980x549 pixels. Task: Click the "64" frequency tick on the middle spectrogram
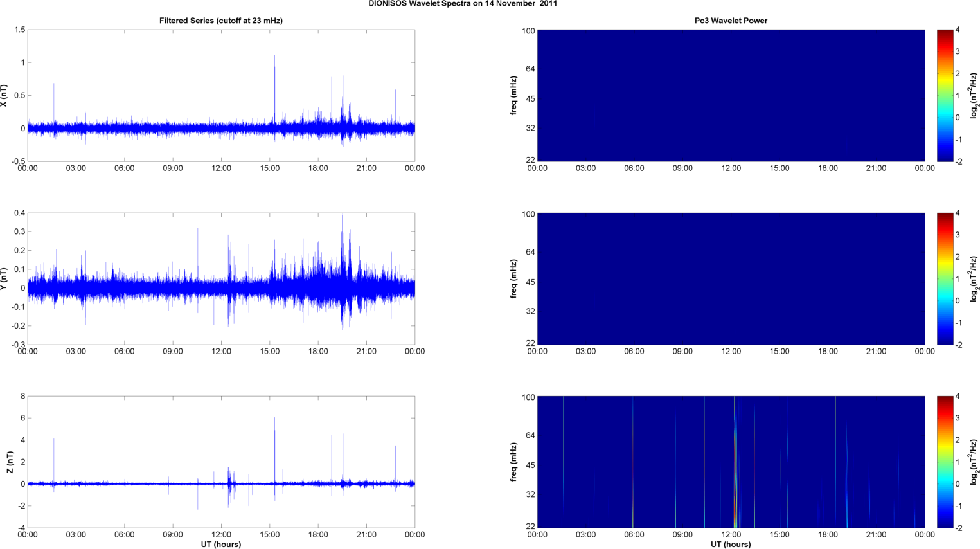(531, 252)
